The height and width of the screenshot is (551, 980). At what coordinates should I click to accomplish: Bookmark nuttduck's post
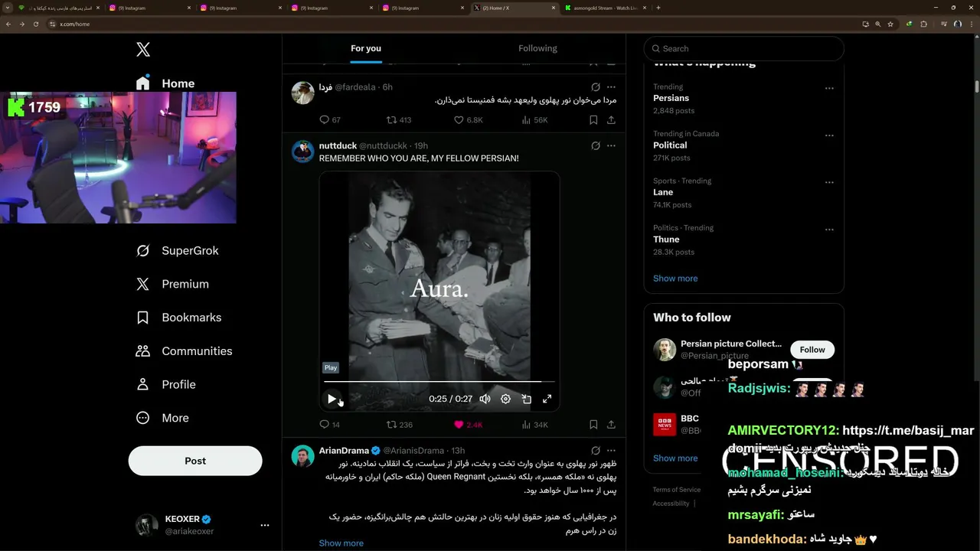point(593,425)
